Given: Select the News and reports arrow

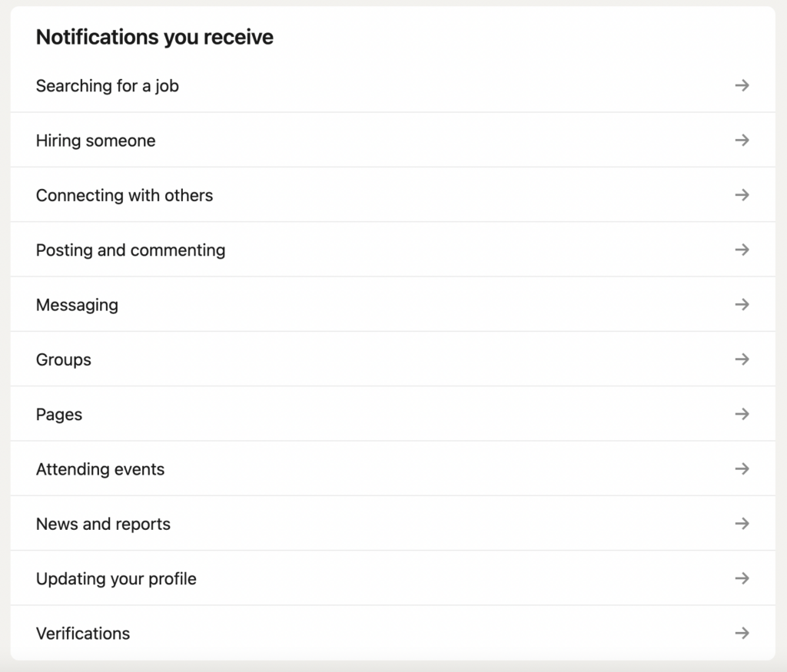Looking at the screenshot, I should (x=742, y=524).
